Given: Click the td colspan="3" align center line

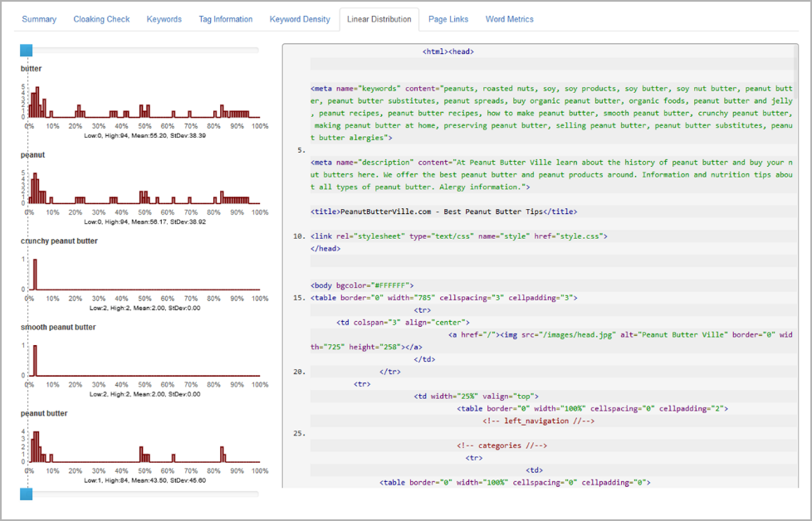Looking at the screenshot, I should point(403,323).
